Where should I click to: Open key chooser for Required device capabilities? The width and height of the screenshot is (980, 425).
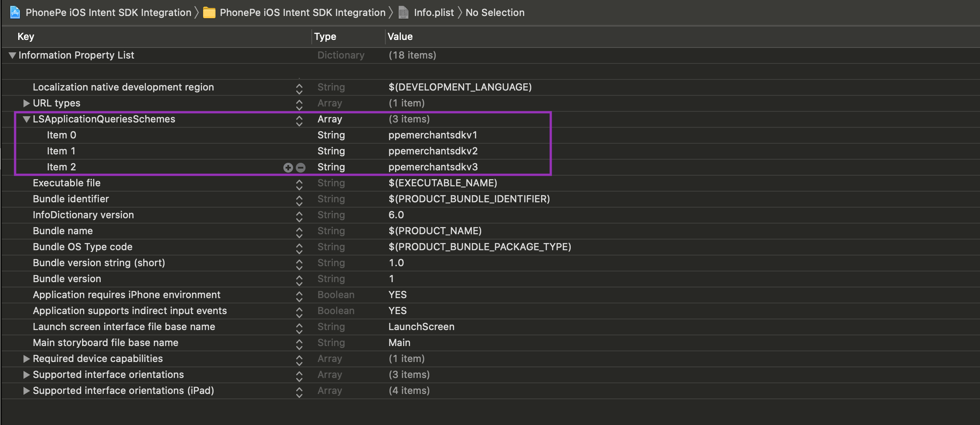299,360
